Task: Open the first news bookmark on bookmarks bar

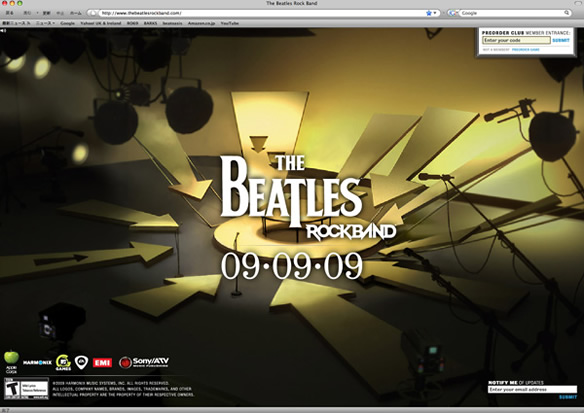Action: click(x=16, y=23)
